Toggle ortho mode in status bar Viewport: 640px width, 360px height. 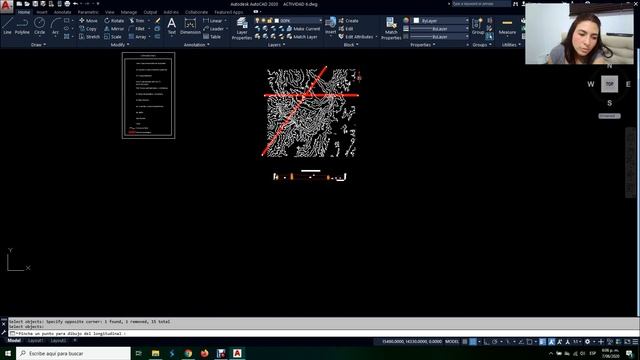click(487, 342)
